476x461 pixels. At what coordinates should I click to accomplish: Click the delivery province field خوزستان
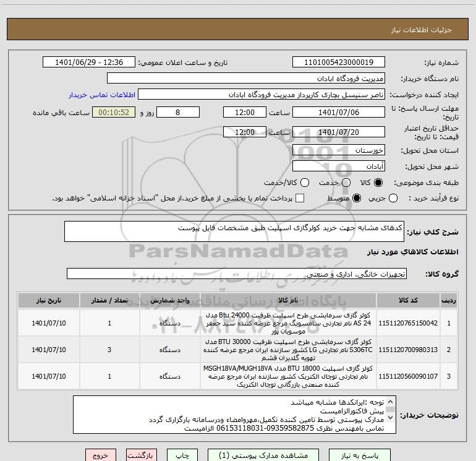339,150
